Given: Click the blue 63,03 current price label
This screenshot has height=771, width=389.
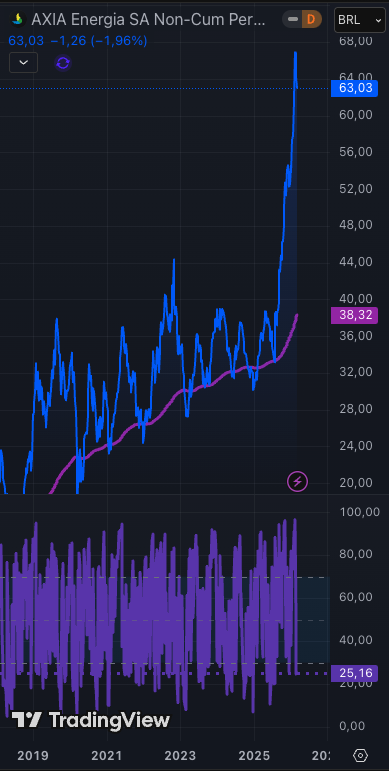Looking at the screenshot, I should [x=355, y=89].
